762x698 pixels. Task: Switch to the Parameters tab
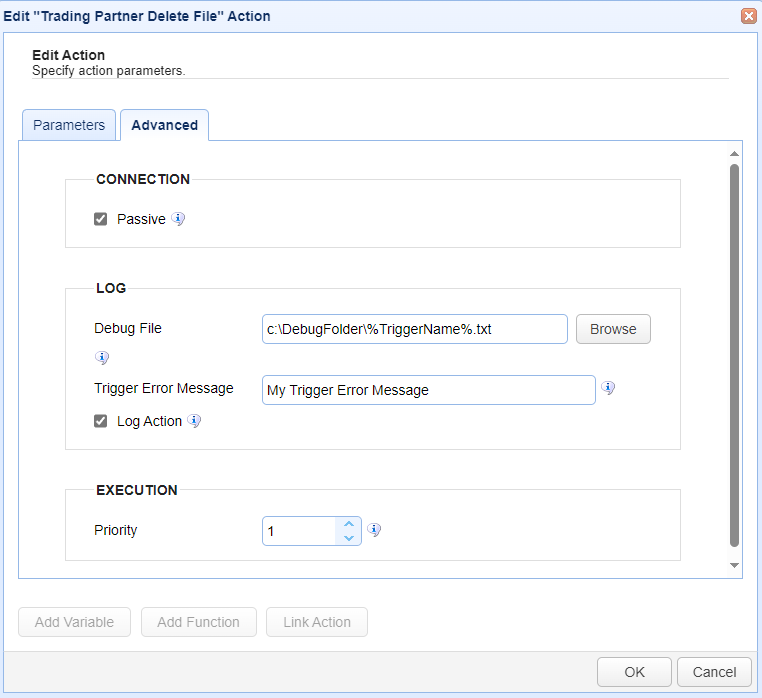(x=69, y=125)
